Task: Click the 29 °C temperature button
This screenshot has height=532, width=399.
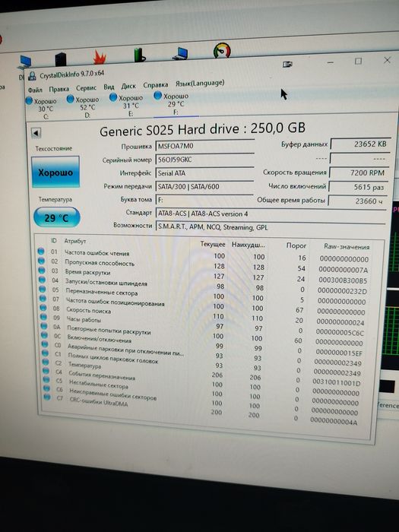Action: [57, 217]
